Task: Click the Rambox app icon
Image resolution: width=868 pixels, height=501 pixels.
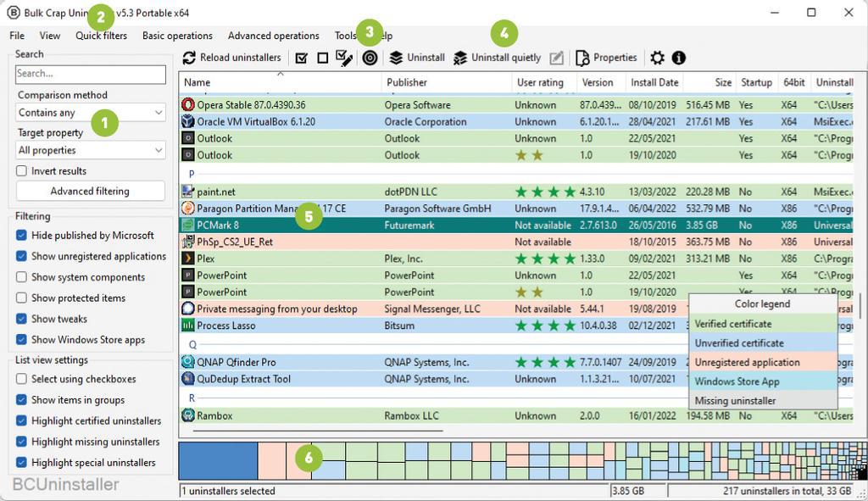Action: (x=188, y=415)
